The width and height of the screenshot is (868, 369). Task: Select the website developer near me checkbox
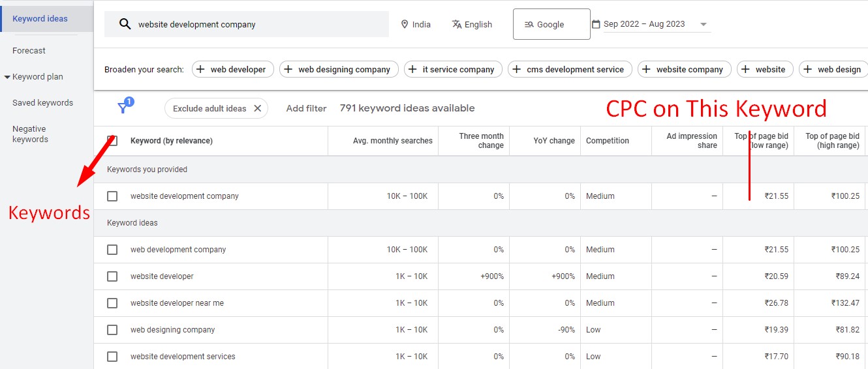(112, 303)
